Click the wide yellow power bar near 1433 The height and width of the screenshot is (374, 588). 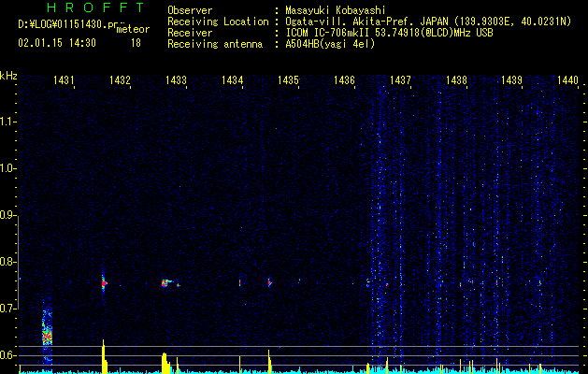point(165,363)
